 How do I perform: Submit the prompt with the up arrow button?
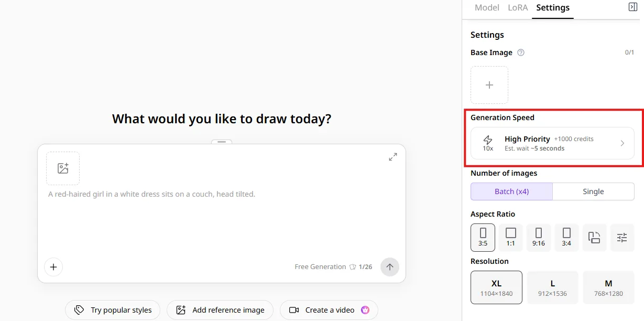click(390, 266)
